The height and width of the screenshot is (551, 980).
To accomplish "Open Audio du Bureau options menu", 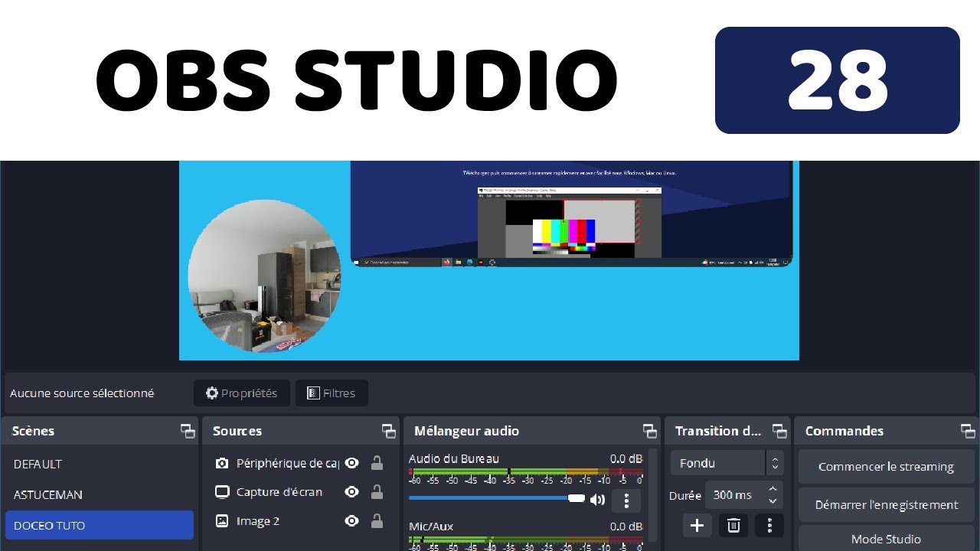I will click(626, 500).
